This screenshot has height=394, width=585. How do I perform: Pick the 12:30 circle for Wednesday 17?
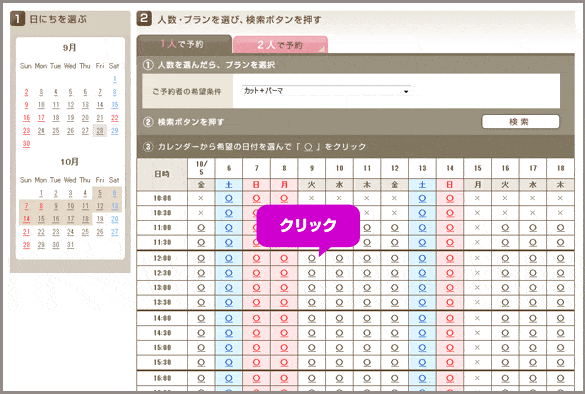(533, 273)
